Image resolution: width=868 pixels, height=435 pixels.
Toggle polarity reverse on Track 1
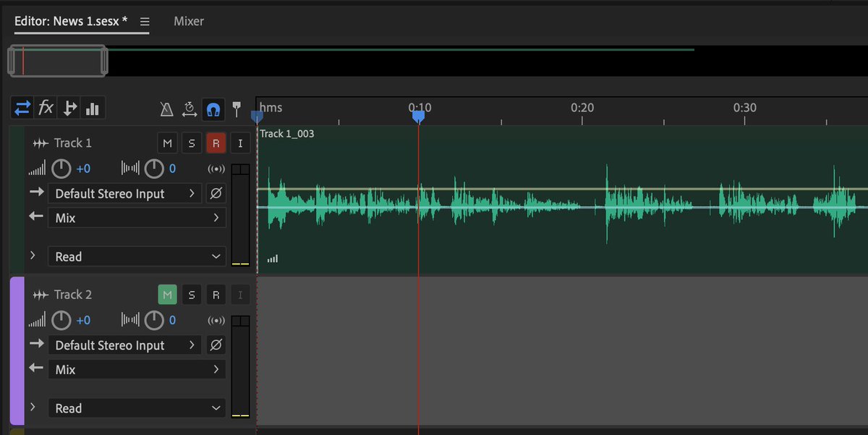coord(216,193)
